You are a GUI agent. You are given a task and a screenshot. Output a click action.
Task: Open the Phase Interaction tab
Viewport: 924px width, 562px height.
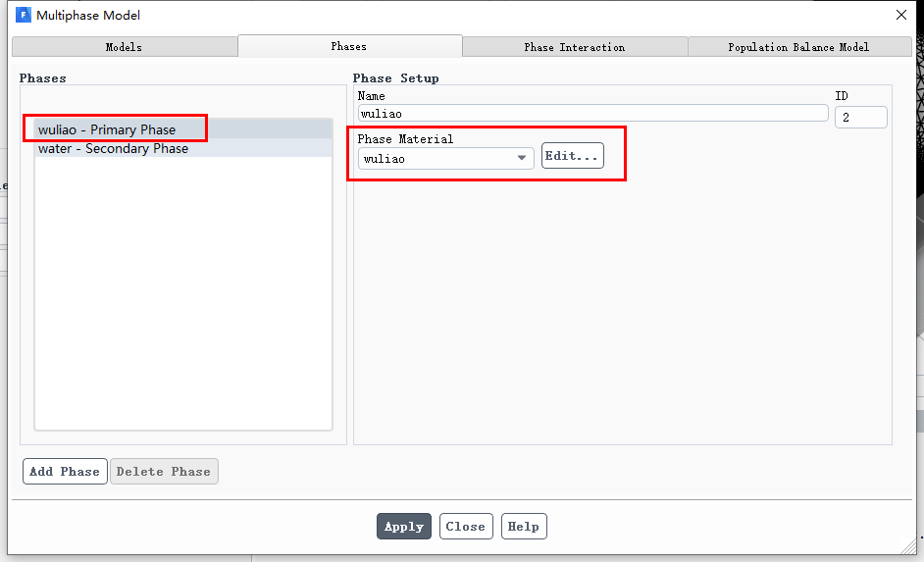(x=575, y=47)
